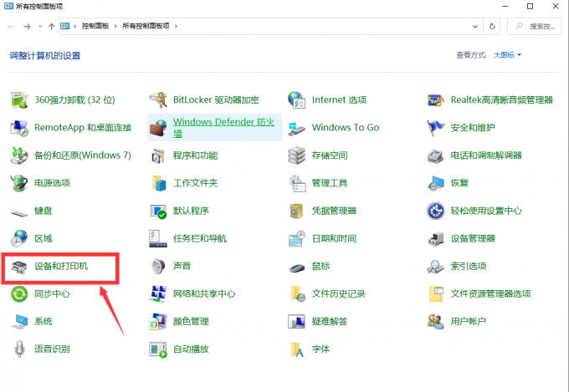Viewport: 569px width, 392px height.
Task: Click the 恢复 icon
Action: click(x=435, y=183)
